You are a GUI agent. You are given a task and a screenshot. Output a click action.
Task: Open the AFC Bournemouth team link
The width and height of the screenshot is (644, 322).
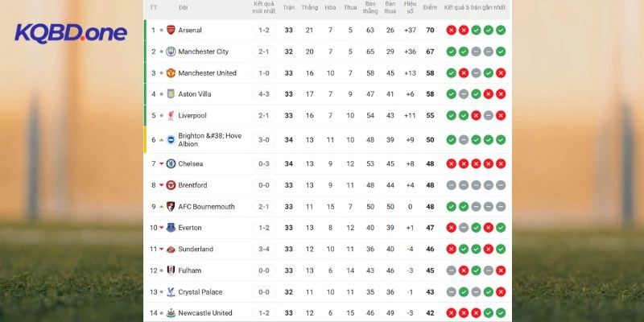click(x=207, y=207)
